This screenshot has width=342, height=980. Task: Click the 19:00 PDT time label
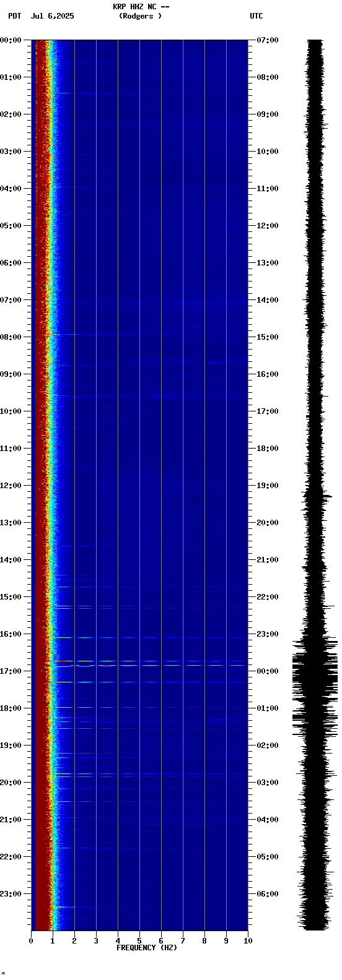11,746
